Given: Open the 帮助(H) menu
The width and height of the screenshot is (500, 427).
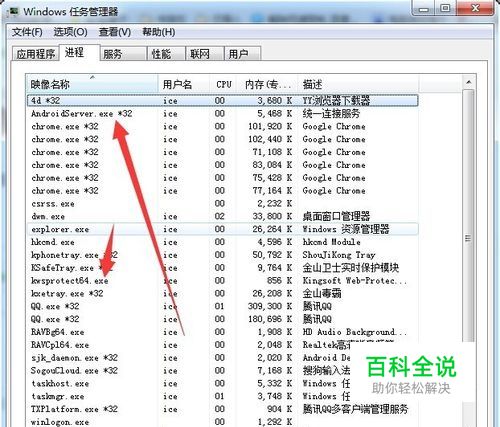Looking at the screenshot, I should [x=159, y=32].
